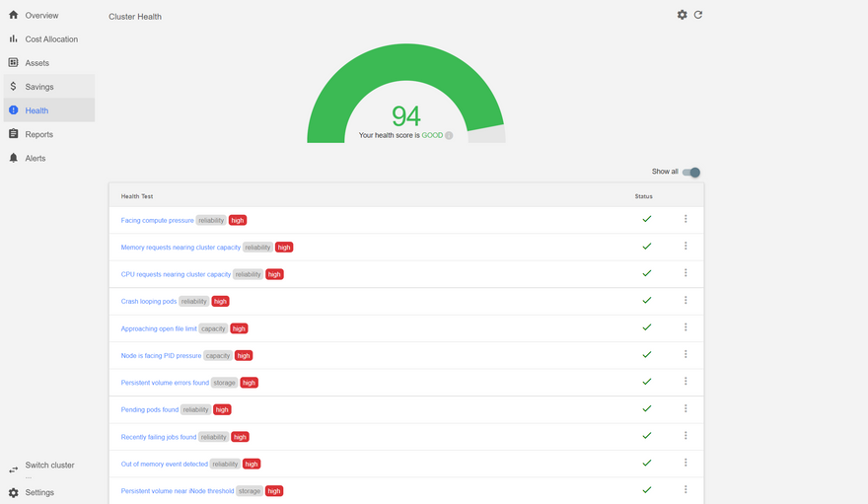Open Cluster Health settings gear icon
Viewport: 868px width, 504px height.
(682, 15)
